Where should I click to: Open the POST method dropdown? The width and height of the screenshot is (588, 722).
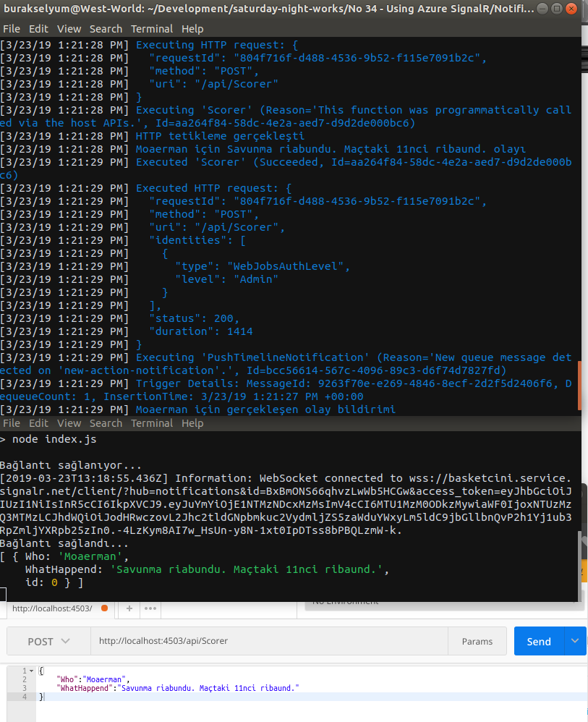point(48,641)
